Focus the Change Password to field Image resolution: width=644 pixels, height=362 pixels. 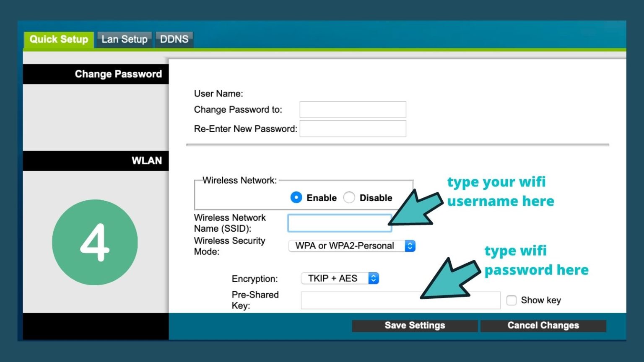coord(353,109)
